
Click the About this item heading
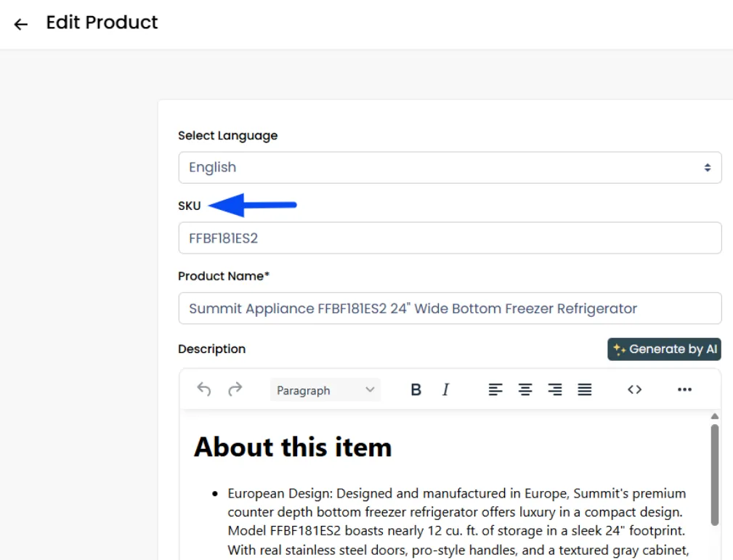(x=293, y=447)
